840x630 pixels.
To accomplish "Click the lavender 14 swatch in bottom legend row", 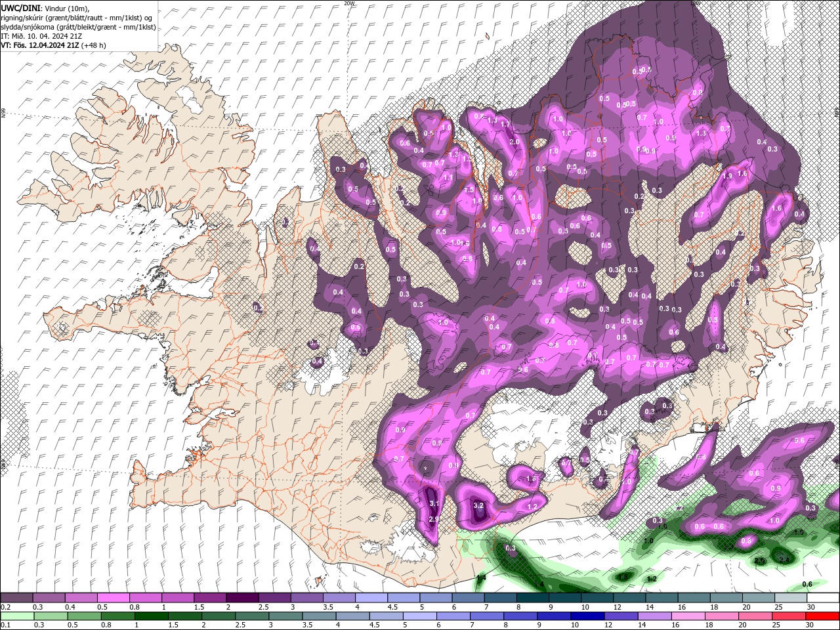I will pos(656,616).
